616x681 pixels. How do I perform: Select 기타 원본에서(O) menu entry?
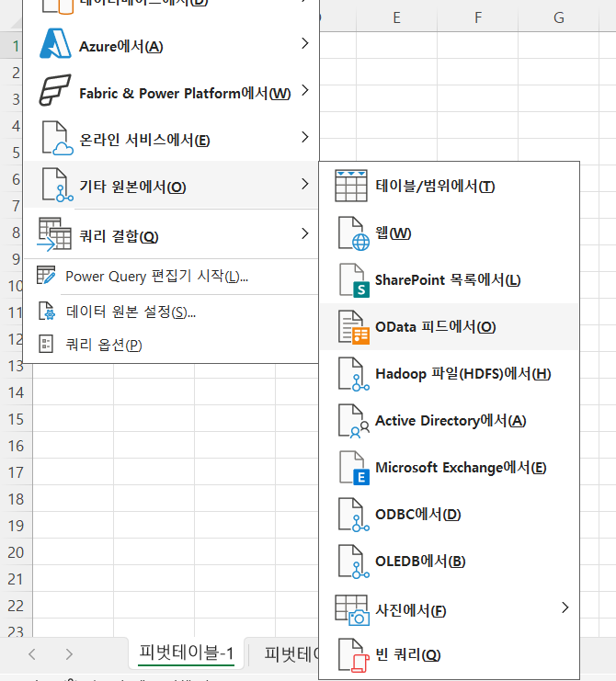[x=171, y=184]
